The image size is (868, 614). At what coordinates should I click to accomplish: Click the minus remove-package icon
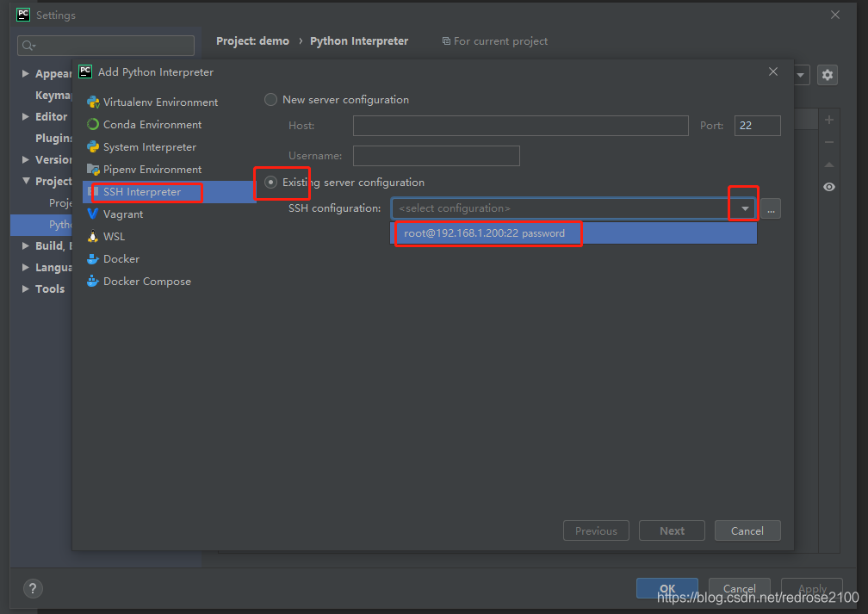tap(828, 142)
